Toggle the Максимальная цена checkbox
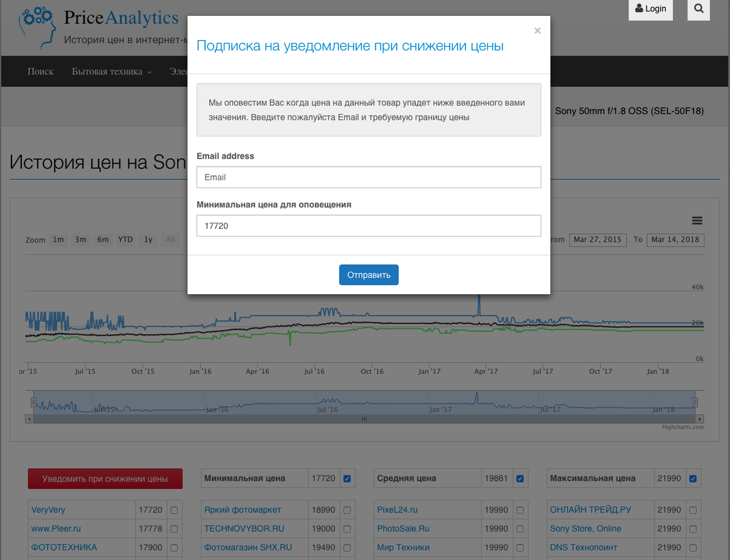The height and width of the screenshot is (560, 730). (x=693, y=479)
